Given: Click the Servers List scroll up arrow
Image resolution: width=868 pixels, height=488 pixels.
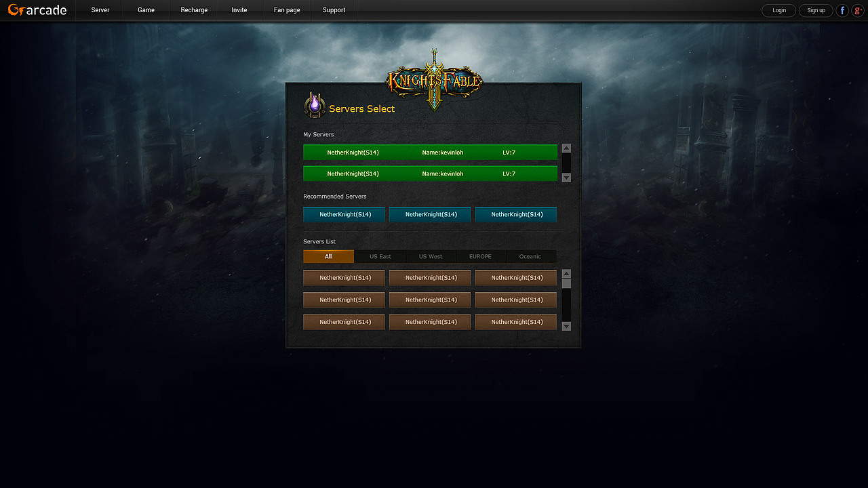Looking at the screenshot, I should 567,274.
